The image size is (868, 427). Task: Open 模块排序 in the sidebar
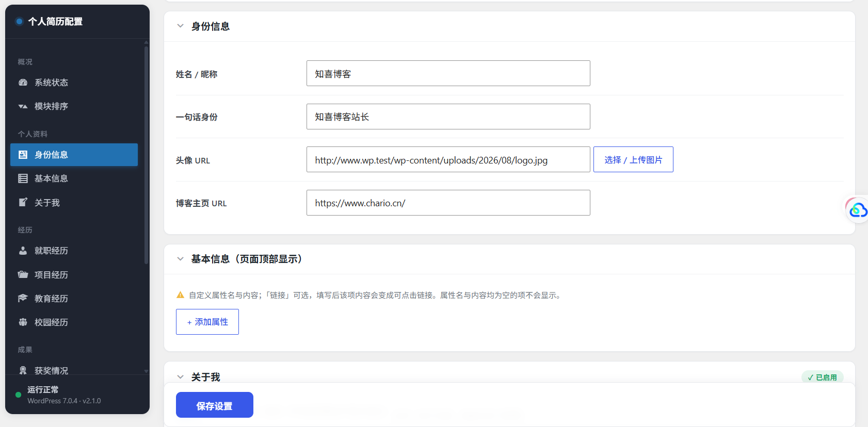pyautogui.click(x=74, y=106)
